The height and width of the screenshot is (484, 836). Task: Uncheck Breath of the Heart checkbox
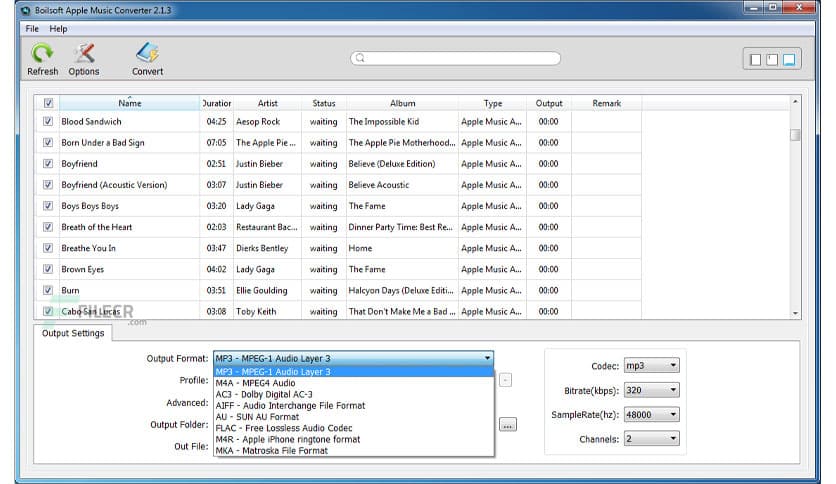[x=48, y=227]
